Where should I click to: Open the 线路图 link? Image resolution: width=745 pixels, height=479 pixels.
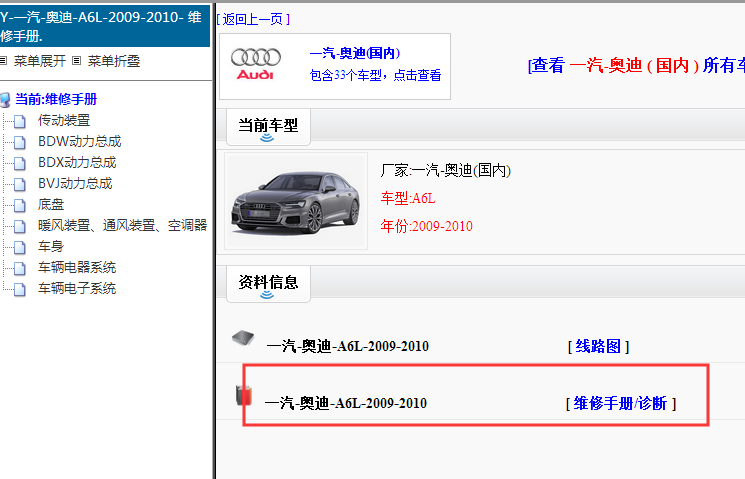(x=598, y=346)
